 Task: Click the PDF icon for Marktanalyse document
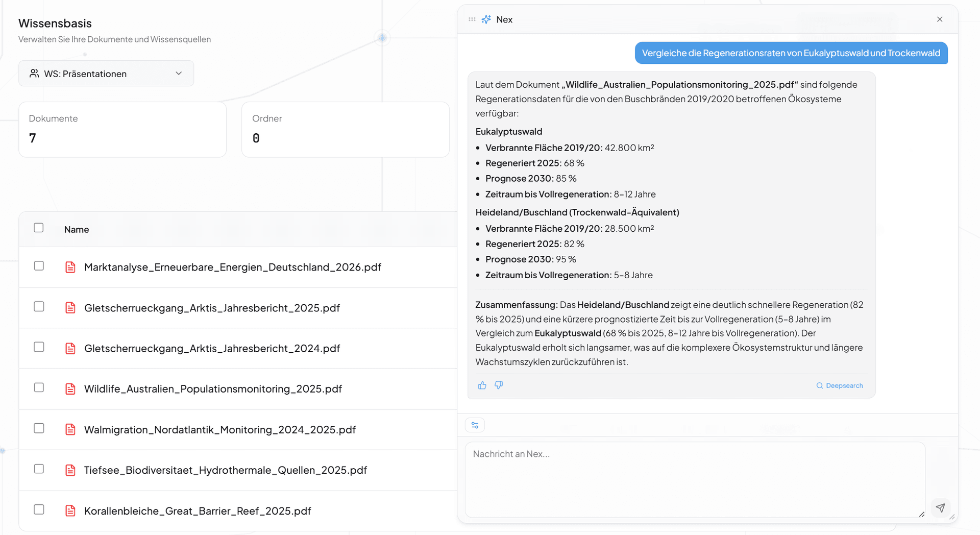click(70, 267)
